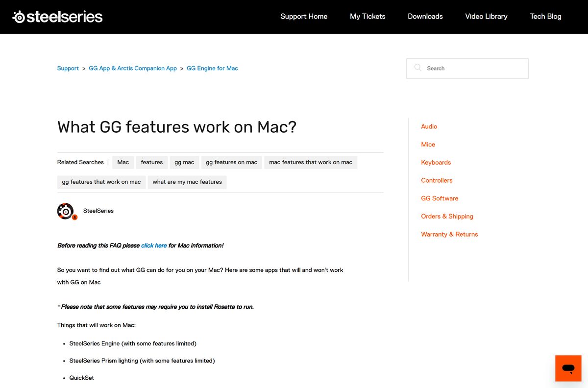Open the Audio sidebar category
Screen dimensions: 588x388
(429, 126)
